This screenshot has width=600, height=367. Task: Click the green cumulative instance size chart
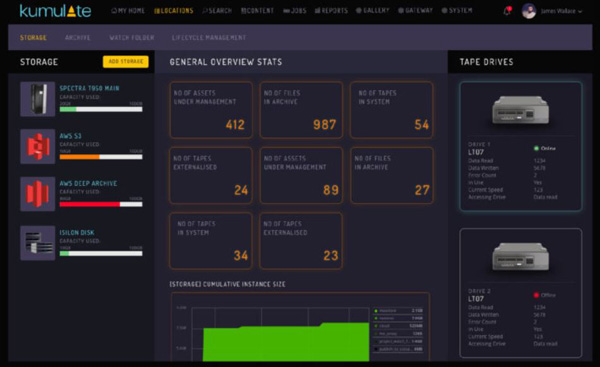[286, 342]
